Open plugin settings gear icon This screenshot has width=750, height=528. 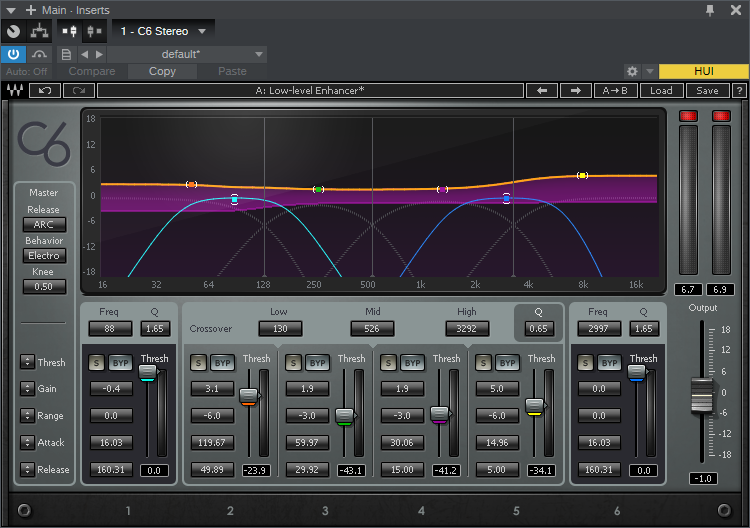pos(632,71)
